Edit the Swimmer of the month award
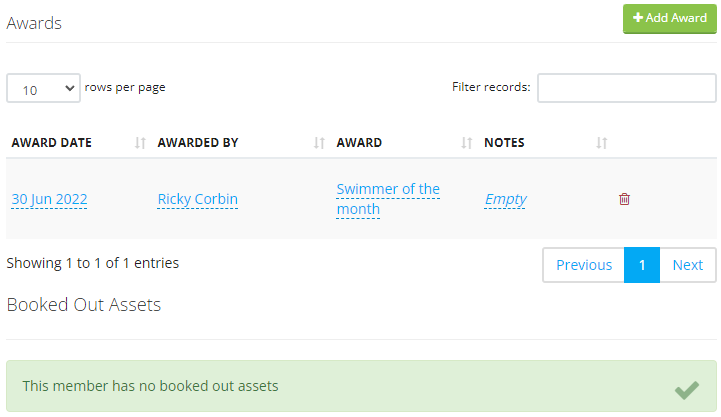This screenshot has height=417, width=721. [387, 199]
